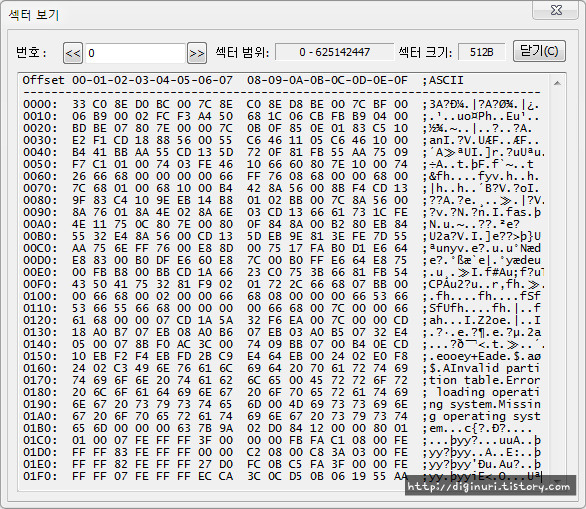Click the 0040: offset row label
Screen dimensions: 586x509
point(40,152)
